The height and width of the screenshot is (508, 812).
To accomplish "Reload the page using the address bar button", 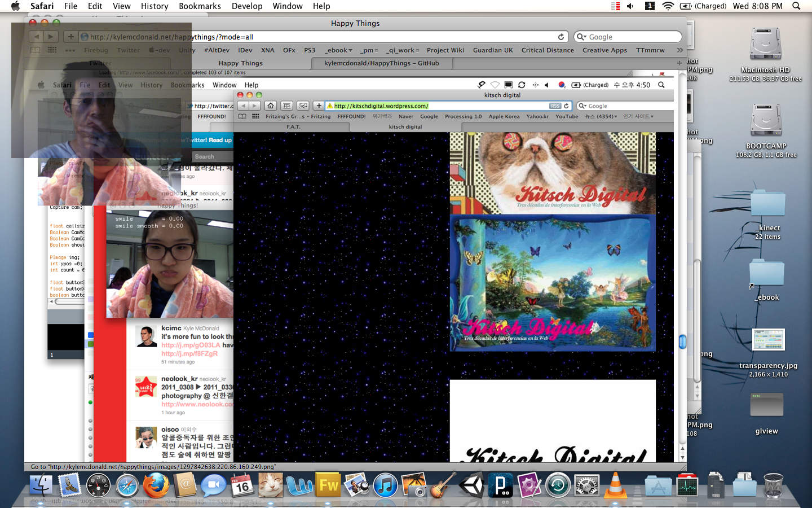I will [x=561, y=37].
